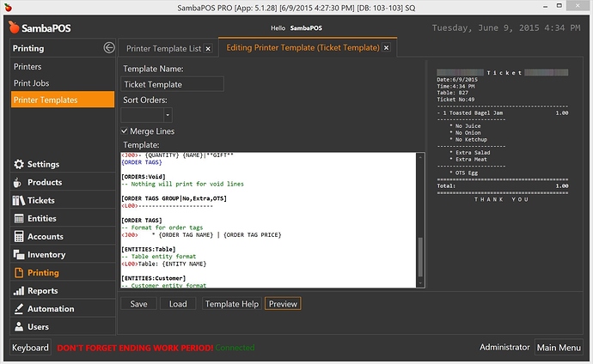This screenshot has width=593, height=364.
Task: Click the Inventory icon
Action: pyautogui.click(x=19, y=254)
